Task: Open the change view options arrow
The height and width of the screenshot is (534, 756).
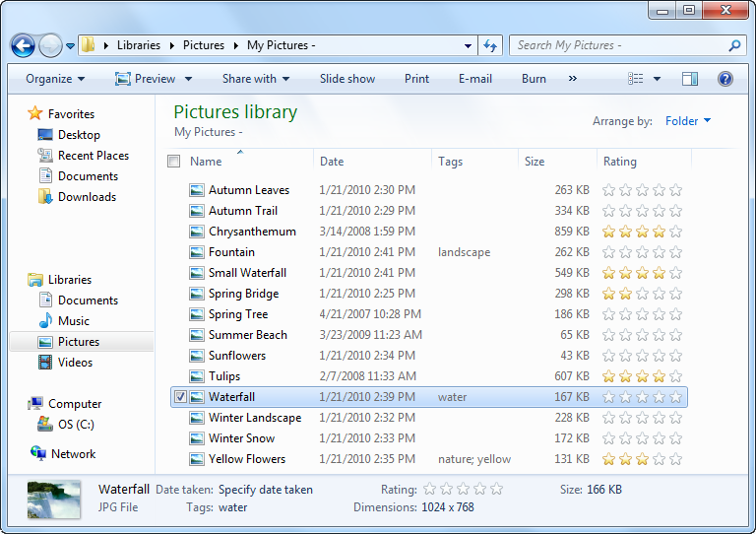Action: [x=657, y=79]
